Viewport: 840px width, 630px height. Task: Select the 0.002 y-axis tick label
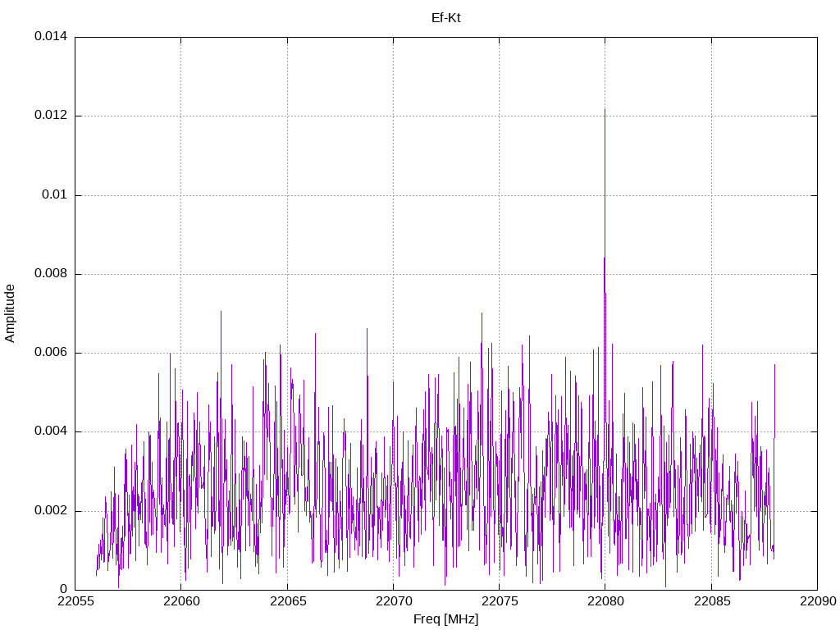[50, 510]
